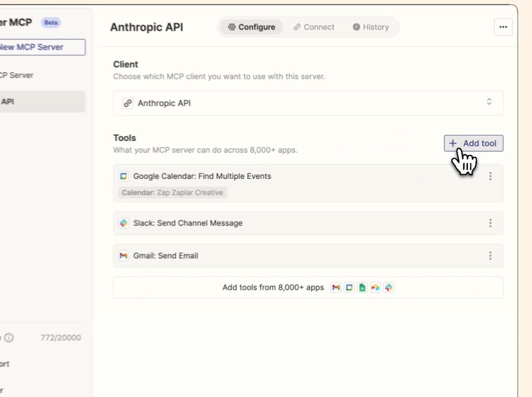Click the usage info icon in sidebar
This screenshot has height=397, width=532.
tap(9, 338)
